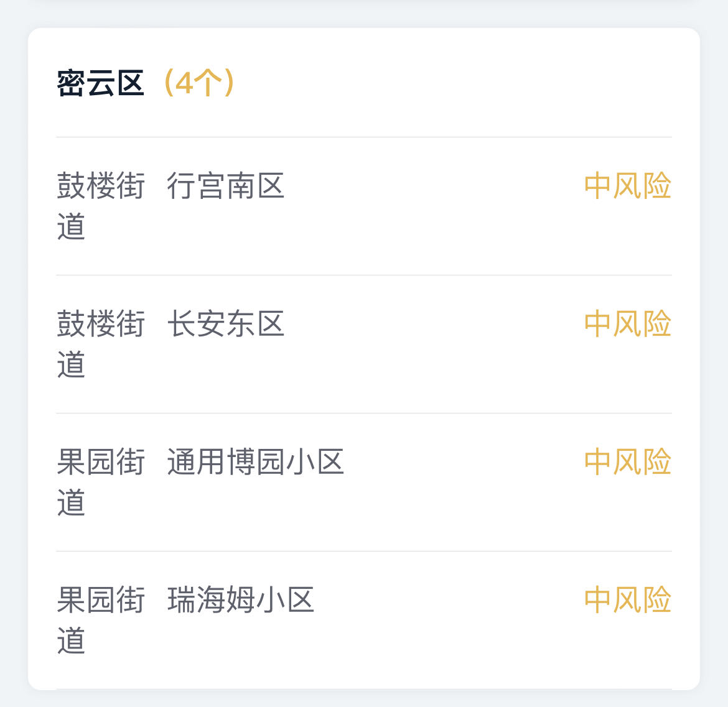Open the 通用博园小区 entry
This screenshot has width=728, height=707.
pyautogui.click(x=255, y=462)
